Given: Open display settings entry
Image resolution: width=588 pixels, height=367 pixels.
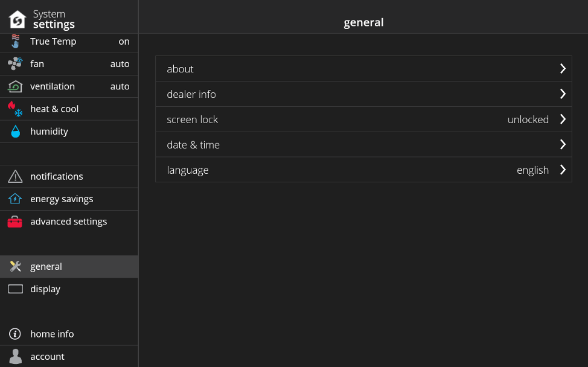Looking at the screenshot, I should point(69,289).
